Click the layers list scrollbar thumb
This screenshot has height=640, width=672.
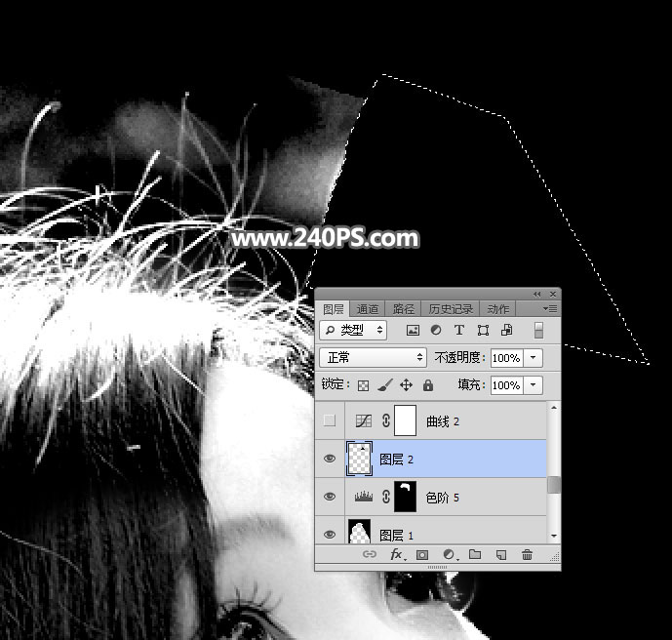[x=554, y=485]
